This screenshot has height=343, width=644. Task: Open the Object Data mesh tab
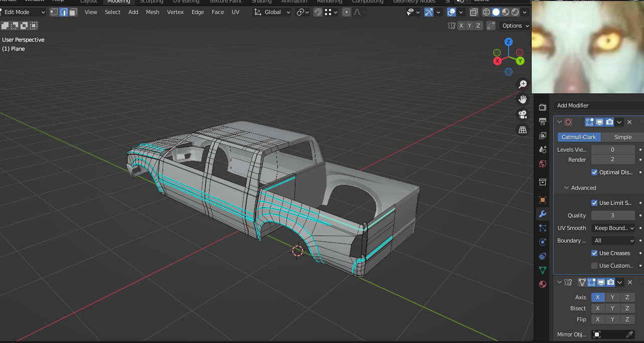pyautogui.click(x=542, y=270)
